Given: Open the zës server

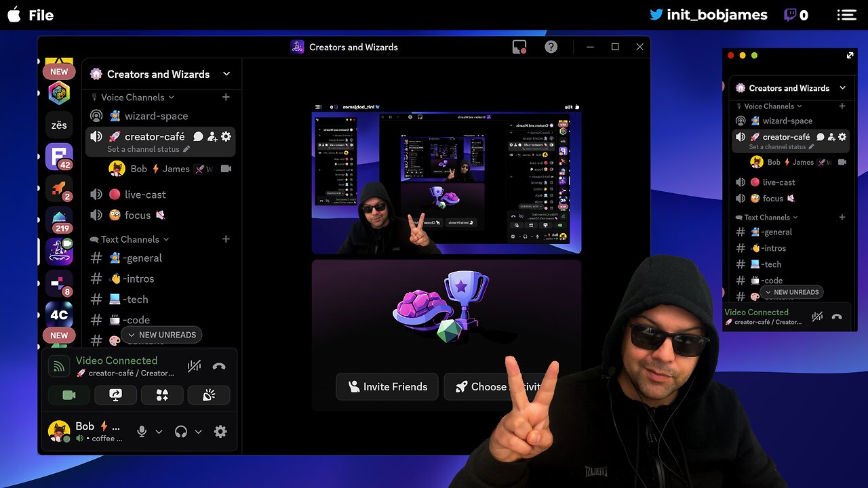Looking at the screenshot, I should click(x=59, y=125).
